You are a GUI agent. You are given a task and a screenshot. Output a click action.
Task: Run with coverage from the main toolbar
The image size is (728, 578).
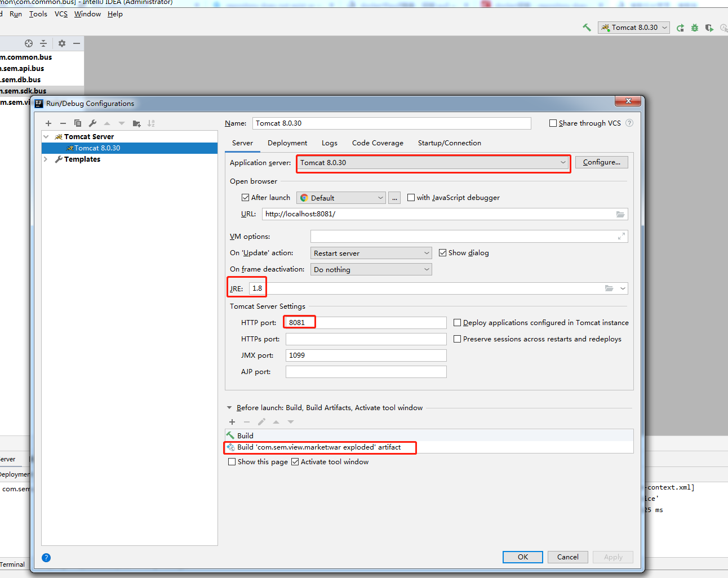[x=709, y=28]
